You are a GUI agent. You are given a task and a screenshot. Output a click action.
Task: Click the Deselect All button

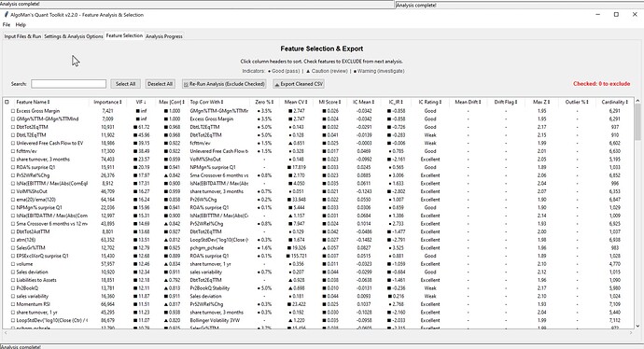[161, 84]
